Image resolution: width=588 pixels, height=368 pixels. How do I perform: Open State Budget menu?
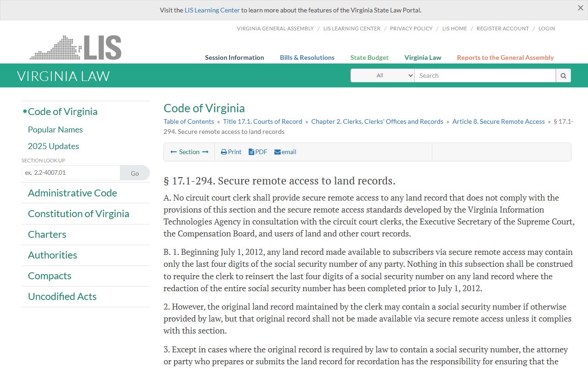point(369,57)
